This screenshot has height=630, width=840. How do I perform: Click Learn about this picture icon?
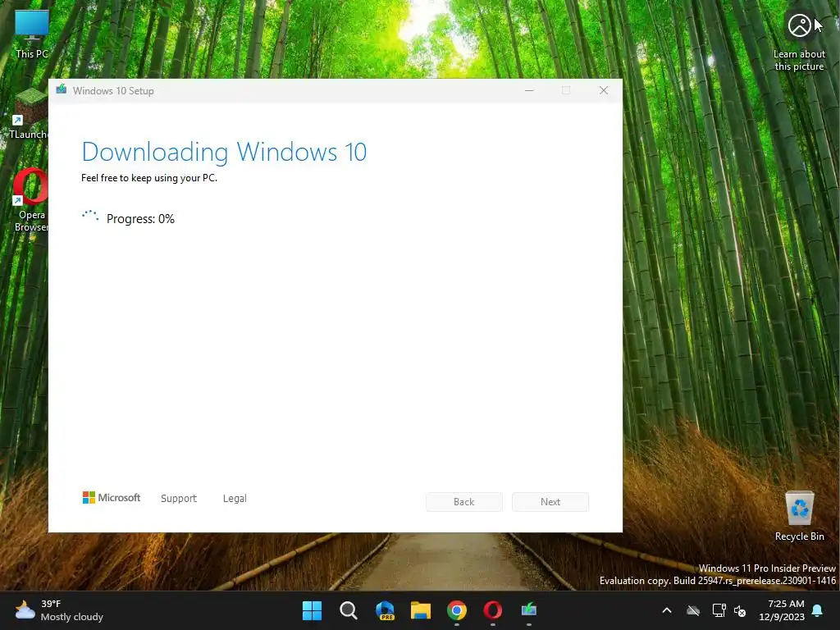pos(799,25)
